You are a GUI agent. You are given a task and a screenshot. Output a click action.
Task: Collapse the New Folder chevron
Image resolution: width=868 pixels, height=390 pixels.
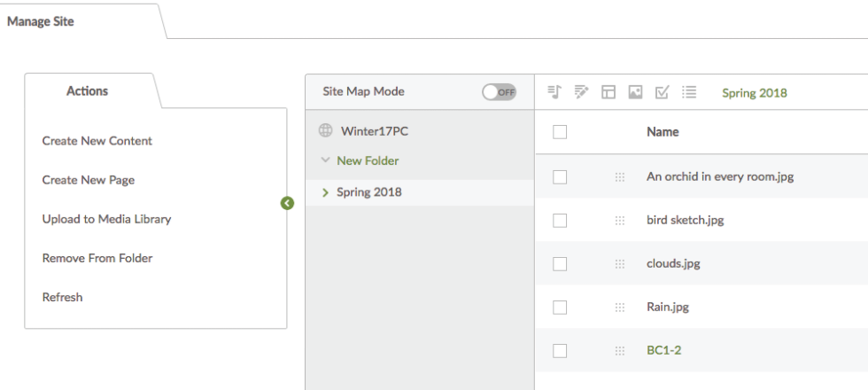(326, 161)
